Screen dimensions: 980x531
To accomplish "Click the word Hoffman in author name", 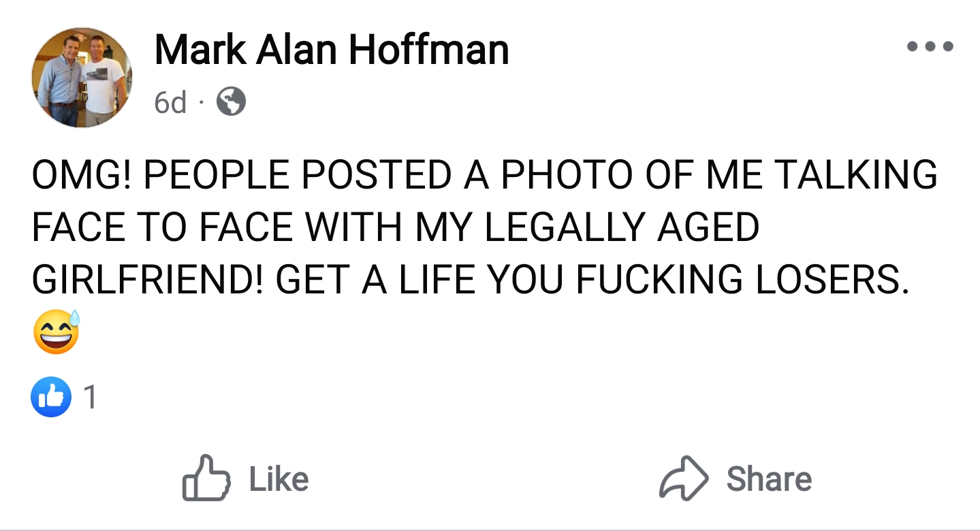I will 429,50.
